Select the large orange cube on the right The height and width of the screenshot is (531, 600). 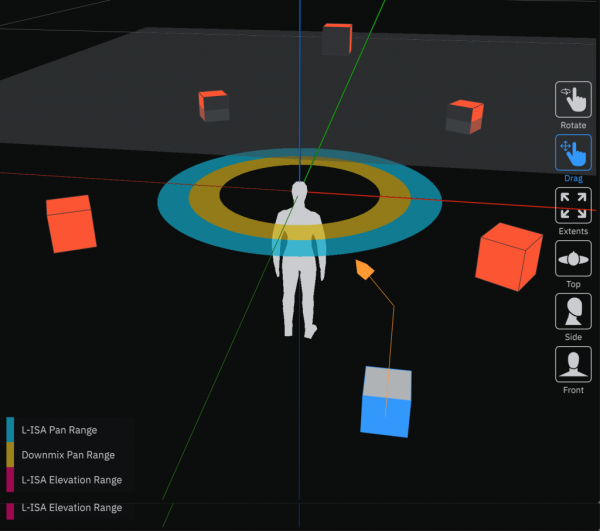pyautogui.click(x=508, y=257)
